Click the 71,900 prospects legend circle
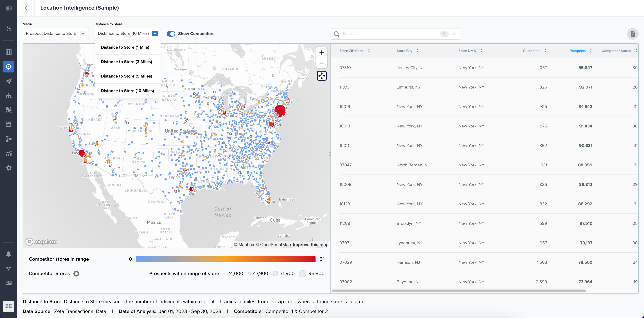Image resolution: width=644 pixels, height=318 pixels. [x=275, y=274]
